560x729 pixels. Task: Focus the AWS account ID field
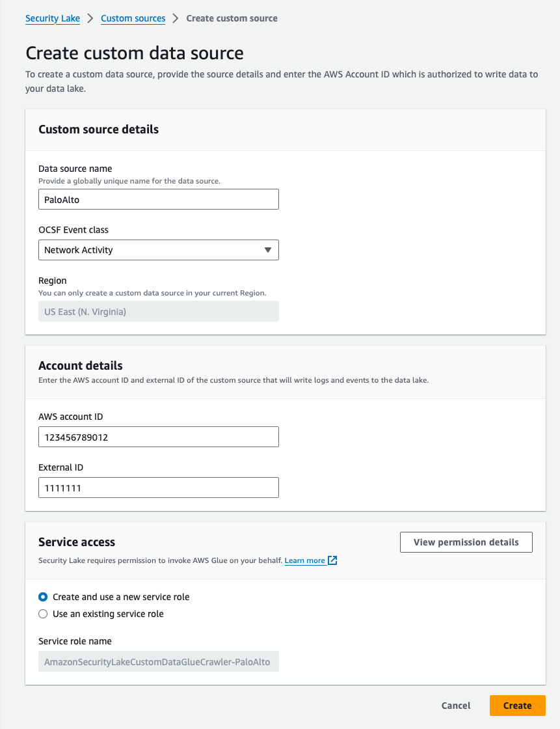click(x=159, y=437)
